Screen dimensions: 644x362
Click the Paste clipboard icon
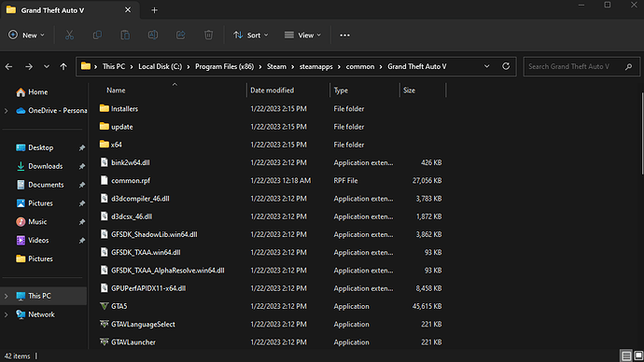tap(125, 35)
